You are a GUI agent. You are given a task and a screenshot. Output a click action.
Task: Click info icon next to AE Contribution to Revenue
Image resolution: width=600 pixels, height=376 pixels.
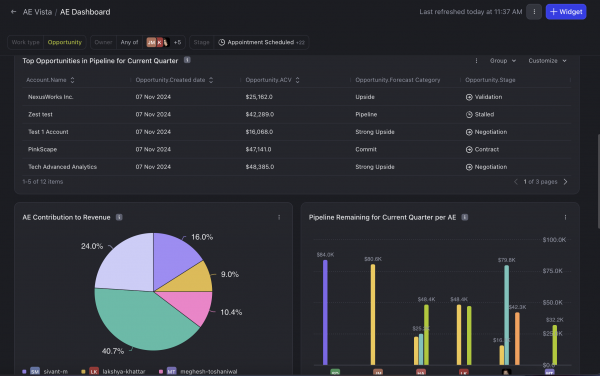tap(119, 217)
